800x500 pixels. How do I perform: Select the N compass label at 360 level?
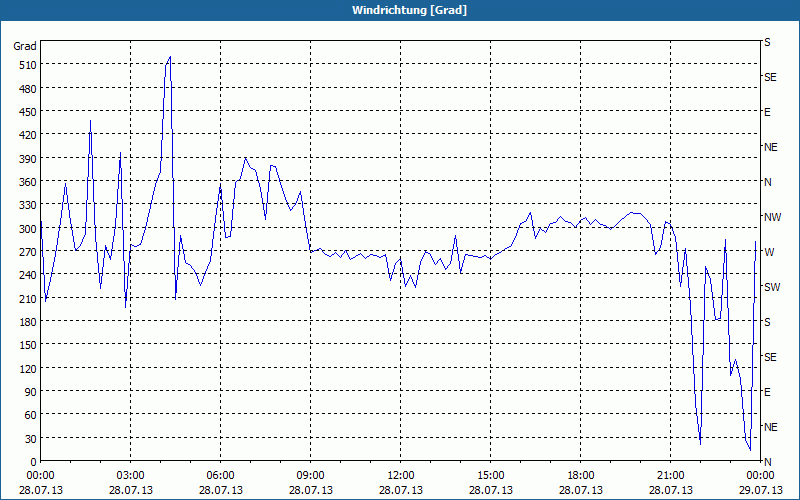[x=768, y=182]
